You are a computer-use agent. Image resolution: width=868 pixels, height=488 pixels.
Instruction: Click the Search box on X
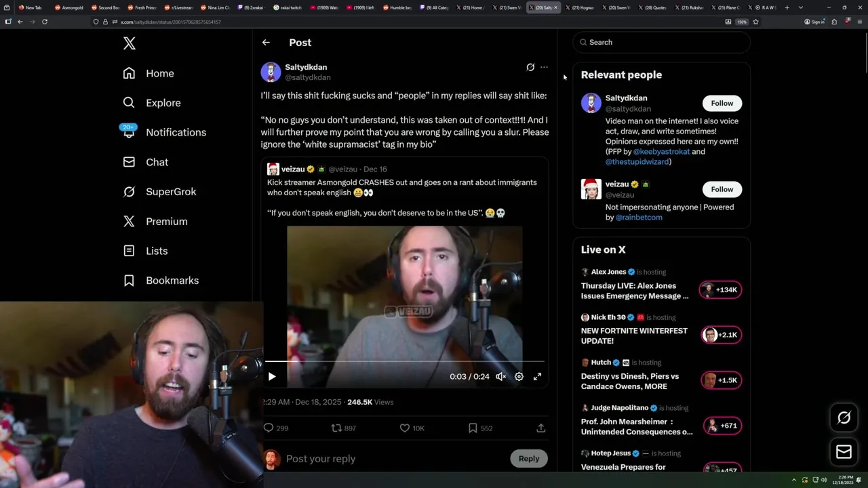tap(661, 42)
